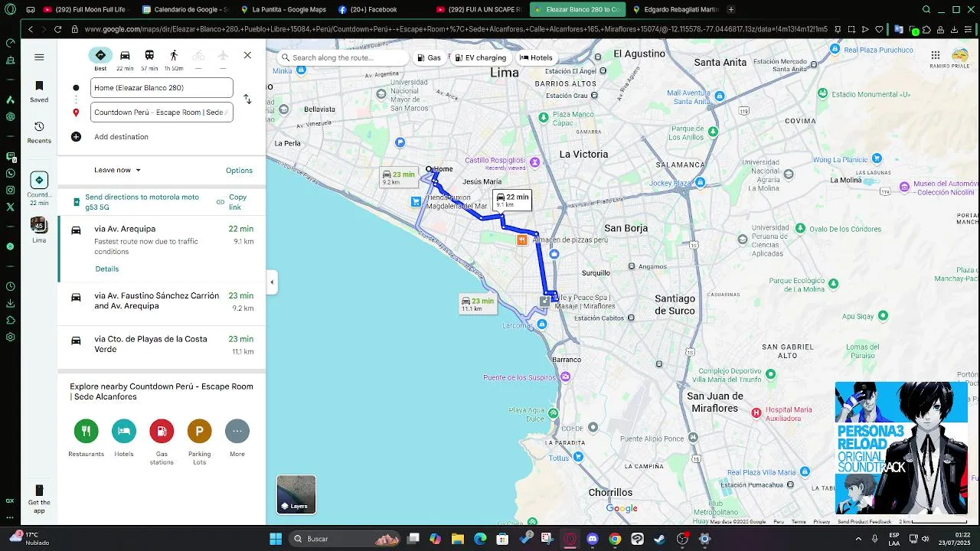Viewport: 980px width, 551px height.
Task: Copy the directions link
Action: click(x=232, y=202)
